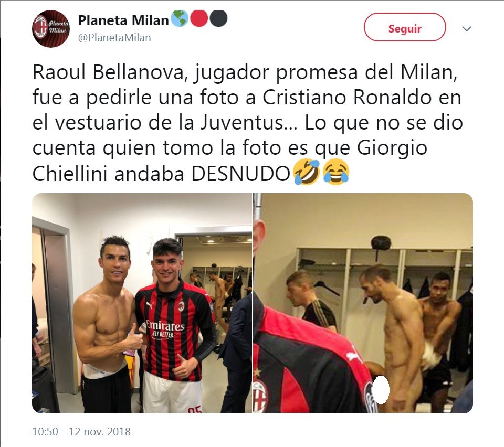504x447 pixels.
Task: Click the black circle emoji in the name
Action: click(x=218, y=19)
